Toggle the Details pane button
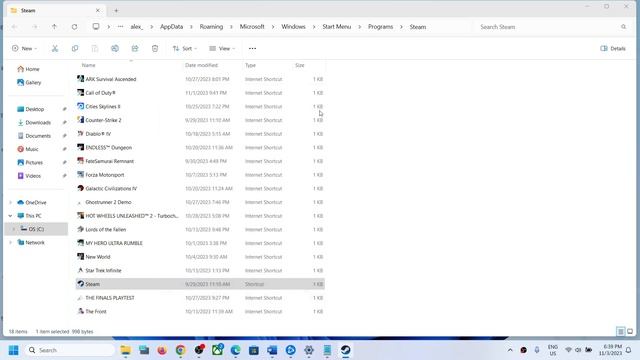 click(613, 49)
